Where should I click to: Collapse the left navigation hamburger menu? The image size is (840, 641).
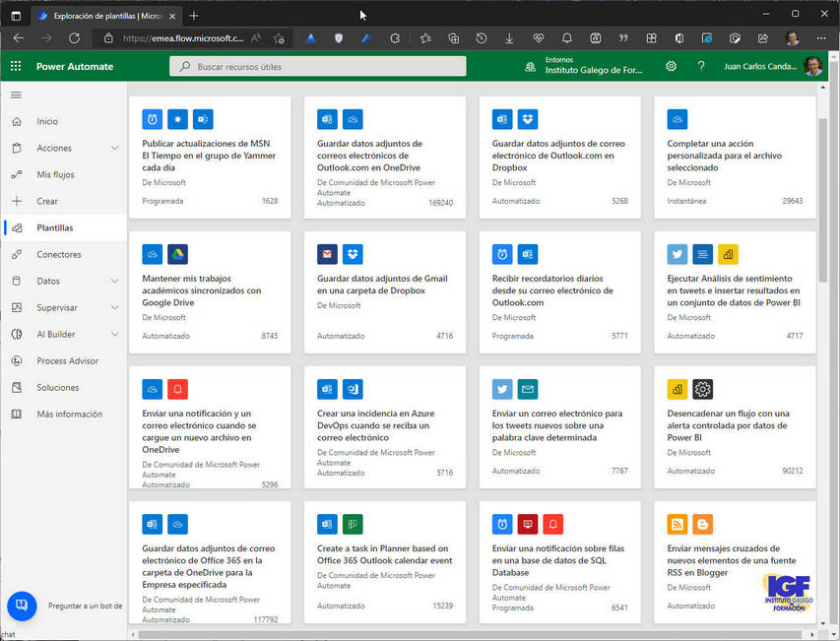point(16,96)
